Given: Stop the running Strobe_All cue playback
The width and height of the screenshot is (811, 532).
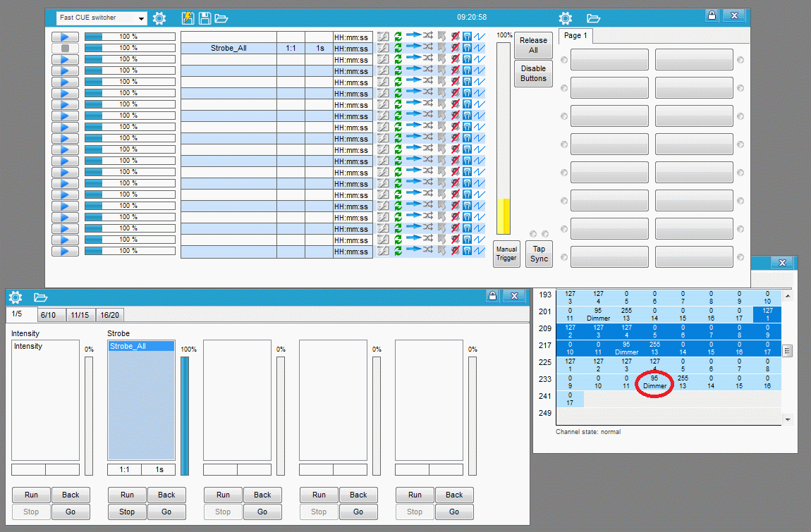Looking at the screenshot, I should (x=65, y=48).
